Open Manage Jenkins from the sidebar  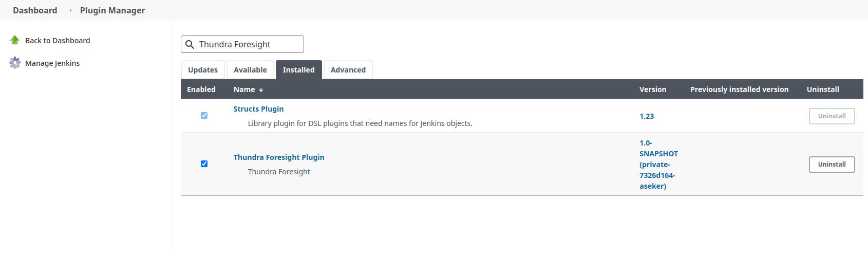click(x=52, y=63)
